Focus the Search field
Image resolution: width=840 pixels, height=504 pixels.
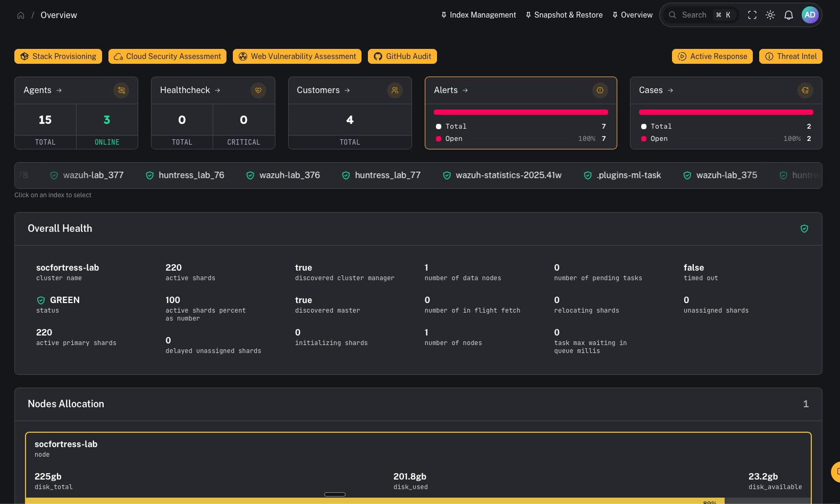click(702, 15)
